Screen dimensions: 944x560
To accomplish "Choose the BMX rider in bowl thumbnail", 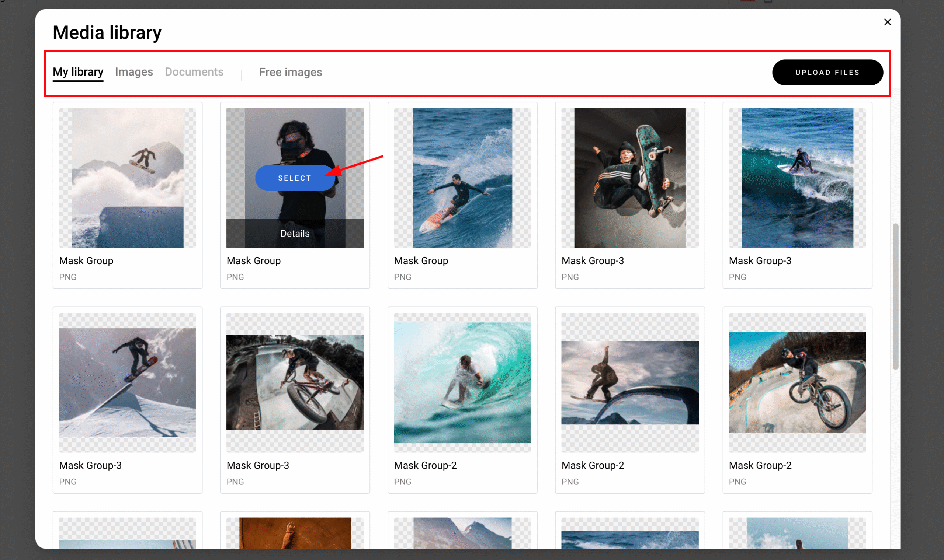I will tap(797, 382).
